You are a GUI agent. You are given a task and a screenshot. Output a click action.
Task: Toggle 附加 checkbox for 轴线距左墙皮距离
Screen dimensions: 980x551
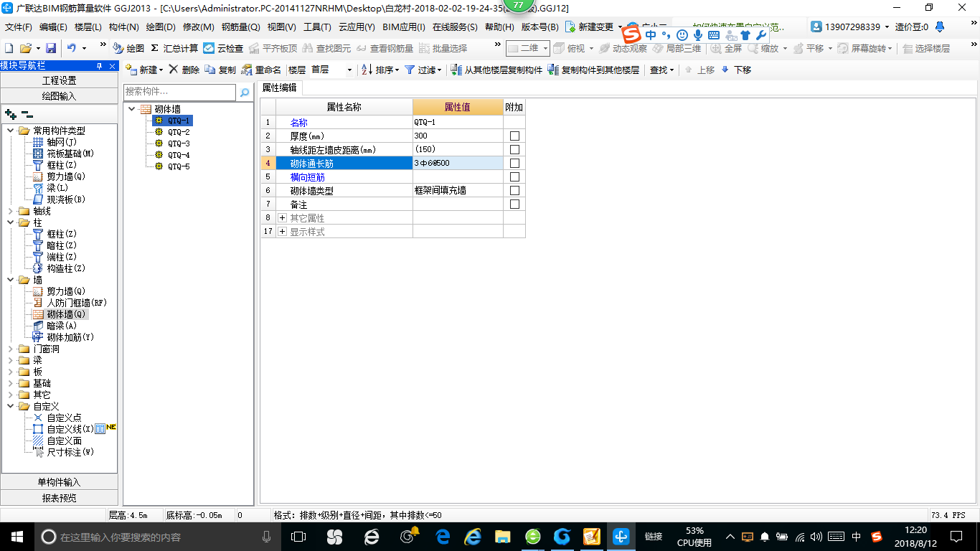[514, 149]
